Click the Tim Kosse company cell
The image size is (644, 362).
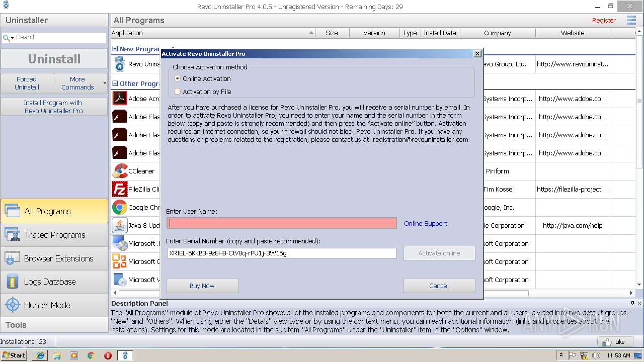(499, 189)
